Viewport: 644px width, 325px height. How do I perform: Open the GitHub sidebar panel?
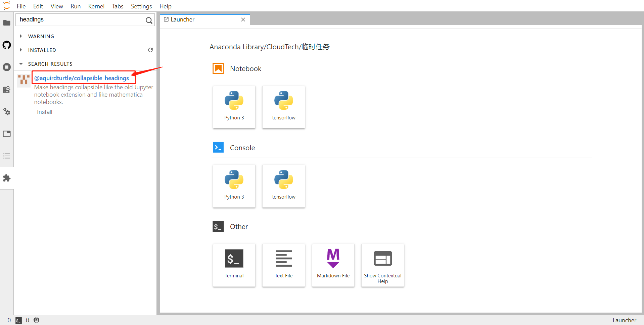coord(7,45)
